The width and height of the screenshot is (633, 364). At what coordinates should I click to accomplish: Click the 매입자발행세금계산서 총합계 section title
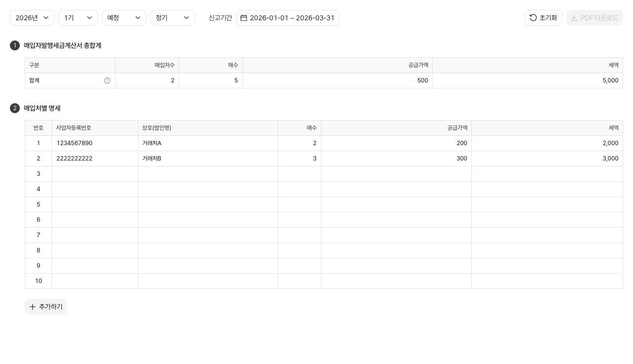pyautogui.click(x=62, y=45)
